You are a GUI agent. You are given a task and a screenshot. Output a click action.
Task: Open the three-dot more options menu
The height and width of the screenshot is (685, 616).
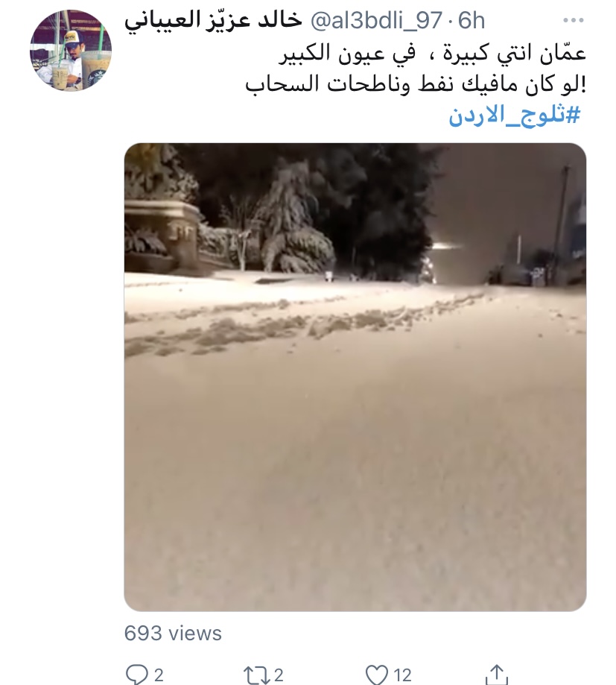point(574,20)
